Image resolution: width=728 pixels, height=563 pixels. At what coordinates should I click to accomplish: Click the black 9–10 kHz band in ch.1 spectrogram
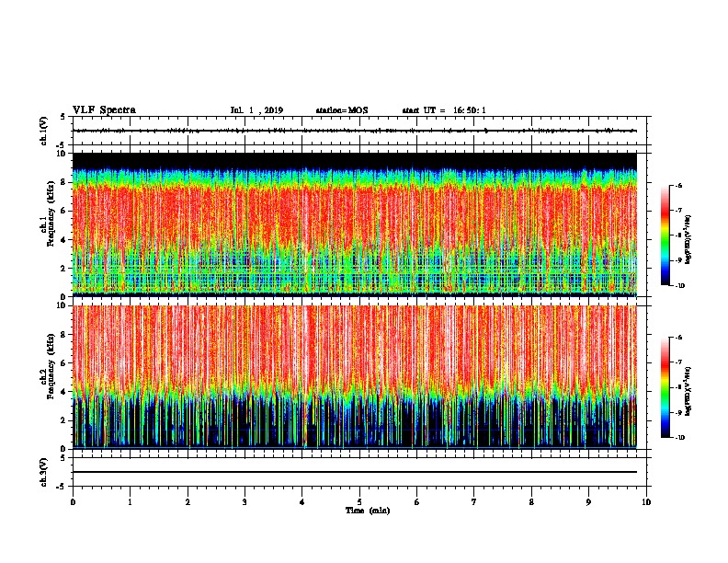pos(355,160)
